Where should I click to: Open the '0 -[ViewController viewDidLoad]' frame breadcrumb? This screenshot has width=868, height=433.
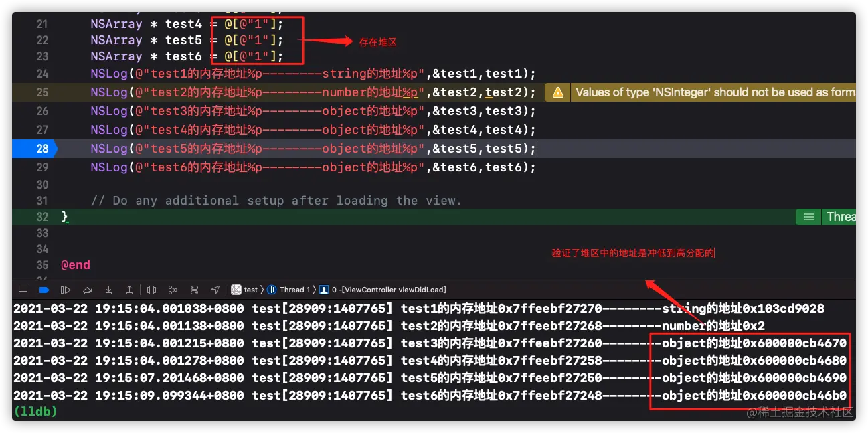coord(389,290)
